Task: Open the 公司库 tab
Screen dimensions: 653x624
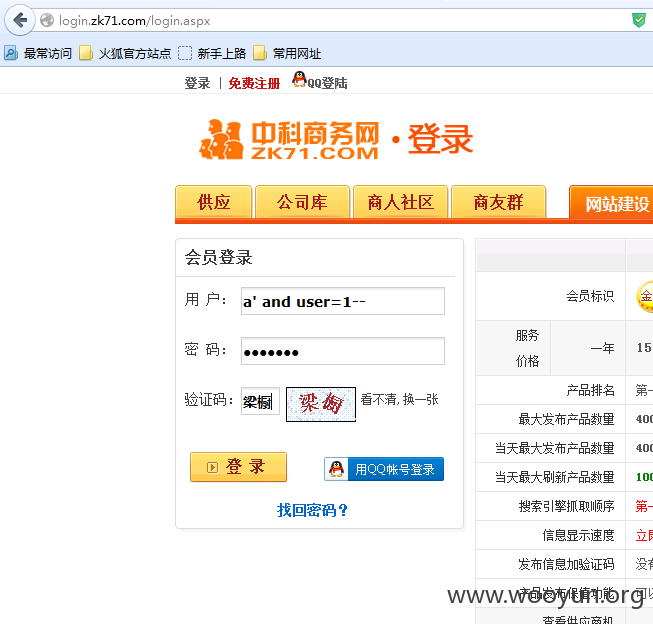Action: click(302, 202)
